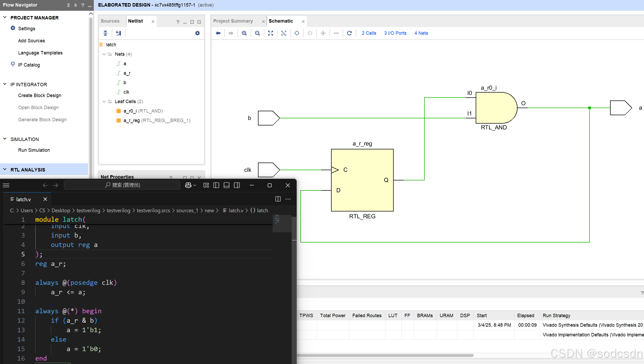Collapse the Leaf Cells tree folder
This screenshot has height=364, width=644.
(104, 102)
